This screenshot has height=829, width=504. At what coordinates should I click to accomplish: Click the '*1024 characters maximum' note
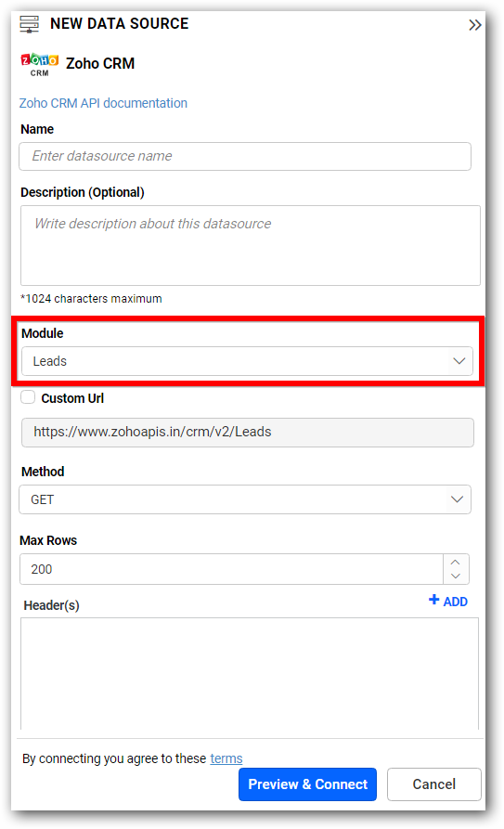pyautogui.click(x=91, y=299)
